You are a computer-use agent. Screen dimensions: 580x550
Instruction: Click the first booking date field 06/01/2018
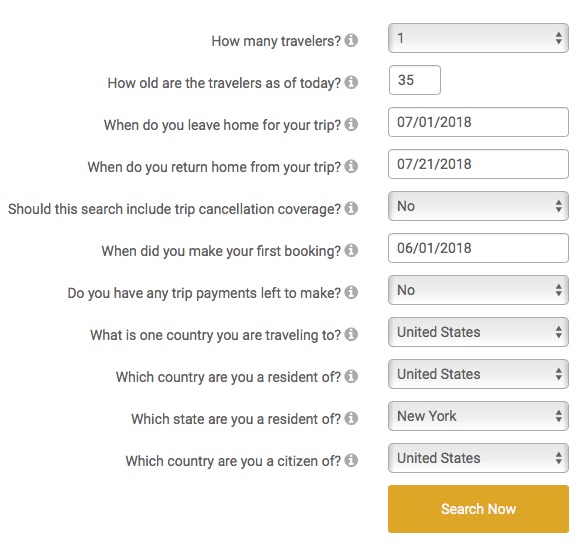click(x=478, y=248)
